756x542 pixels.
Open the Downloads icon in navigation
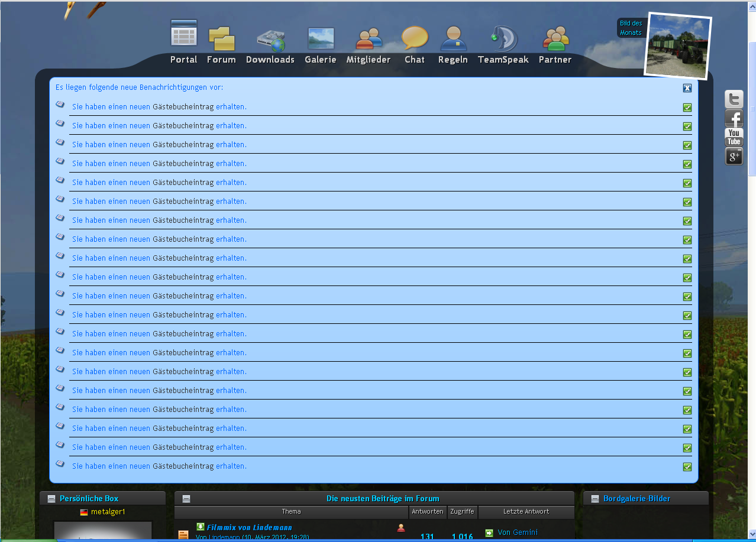click(270, 40)
